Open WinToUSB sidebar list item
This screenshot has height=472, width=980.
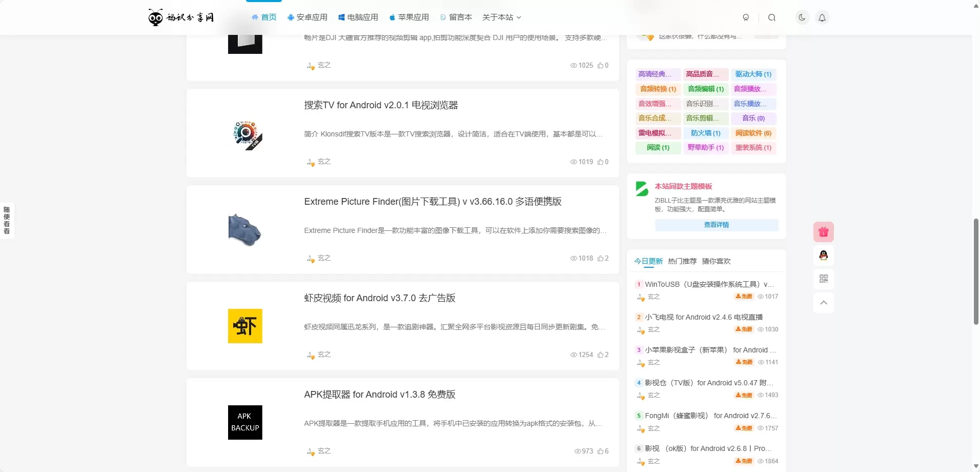[709, 284]
